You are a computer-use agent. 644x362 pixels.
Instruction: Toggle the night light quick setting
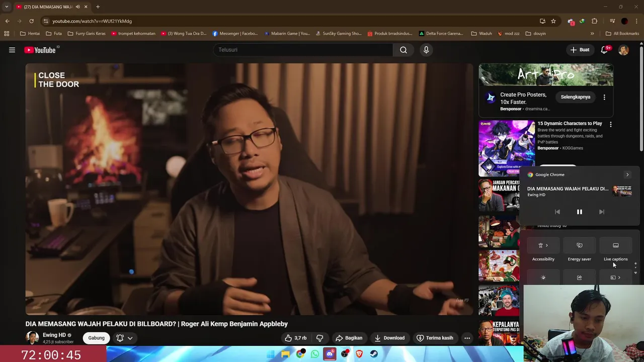coord(543,278)
